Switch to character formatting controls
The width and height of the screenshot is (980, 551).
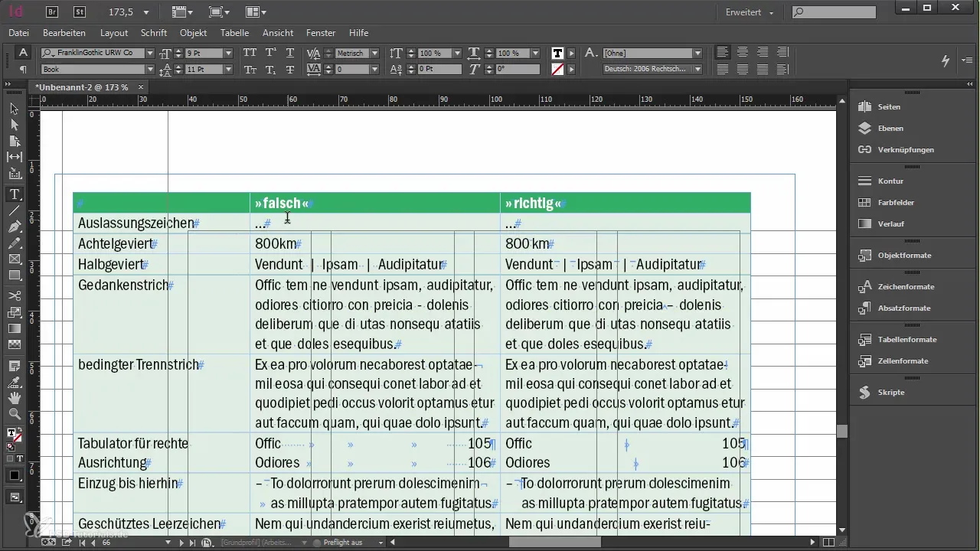[x=23, y=53]
